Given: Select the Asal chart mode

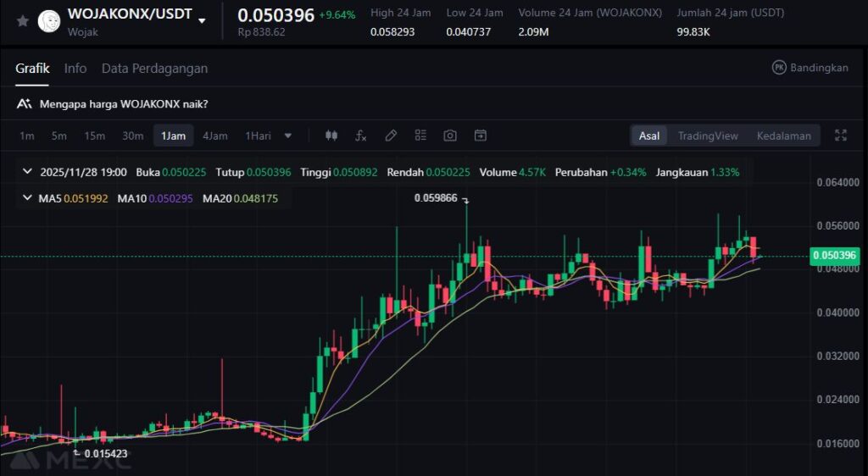Looking at the screenshot, I should click(649, 136).
